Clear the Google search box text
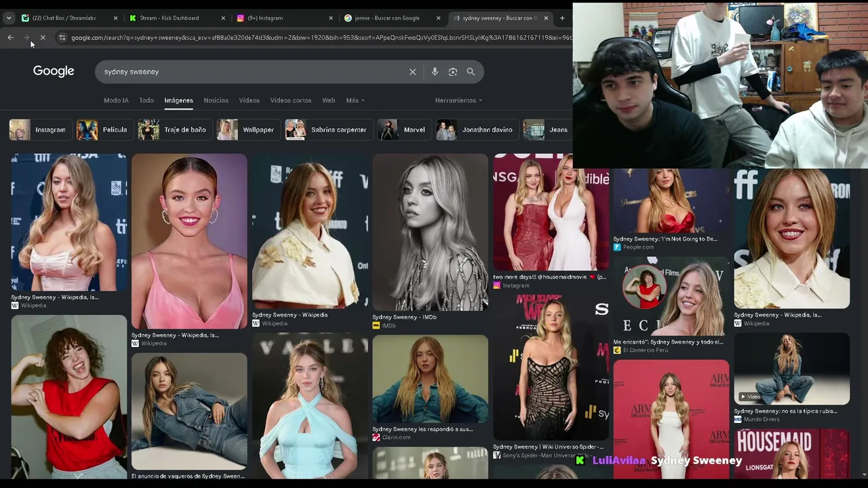The image size is (868, 488). 412,72
